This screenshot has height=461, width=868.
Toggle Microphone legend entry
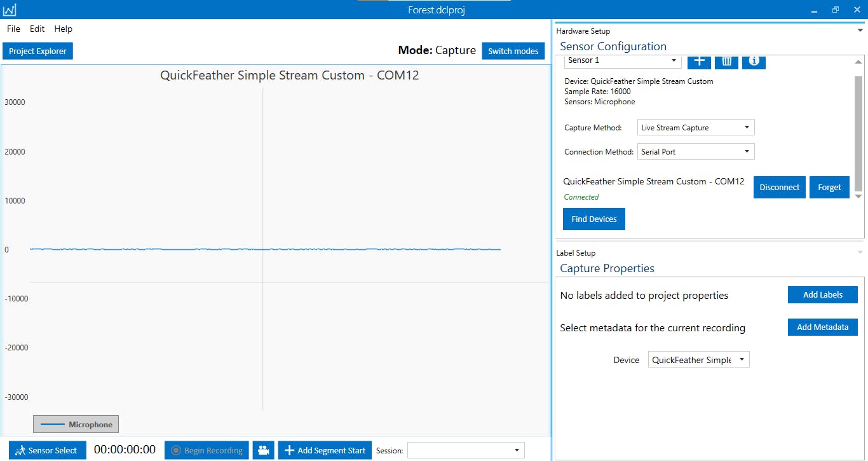[x=76, y=424]
